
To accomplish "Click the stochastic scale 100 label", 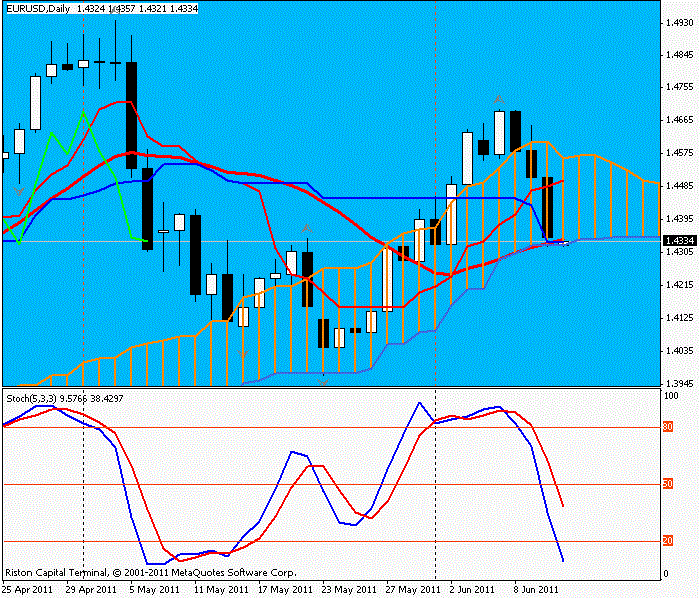I will point(671,395).
